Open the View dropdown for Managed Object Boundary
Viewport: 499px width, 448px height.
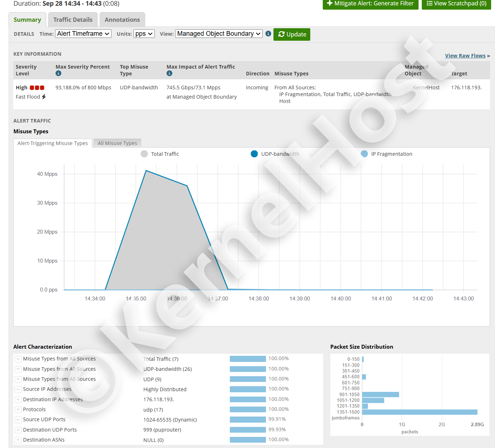pos(219,34)
